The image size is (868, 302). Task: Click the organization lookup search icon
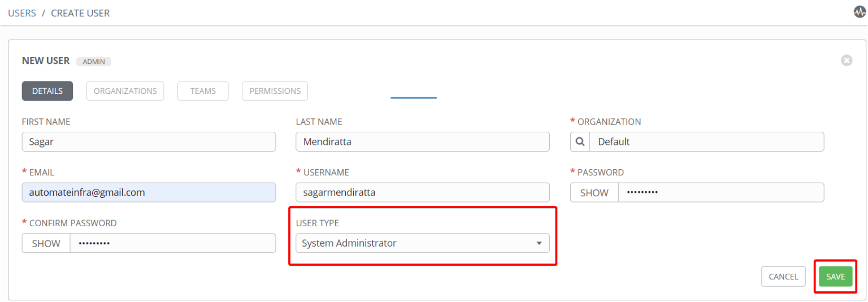pos(580,142)
